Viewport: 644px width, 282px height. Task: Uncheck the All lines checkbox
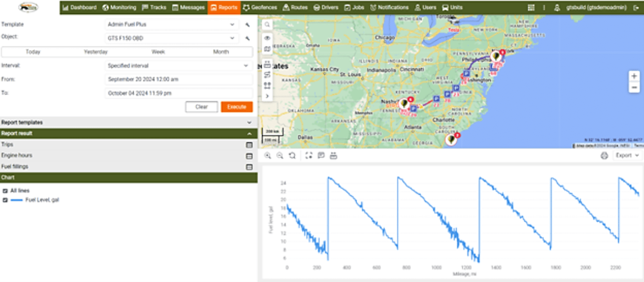[x=5, y=191]
